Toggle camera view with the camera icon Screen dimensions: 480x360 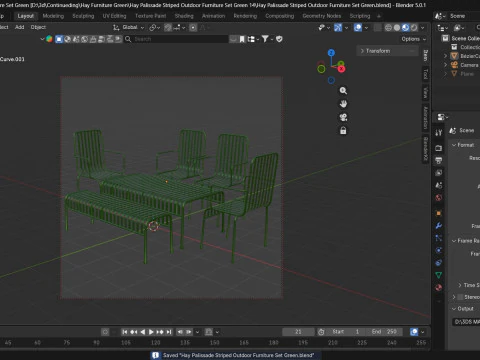(x=343, y=117)
